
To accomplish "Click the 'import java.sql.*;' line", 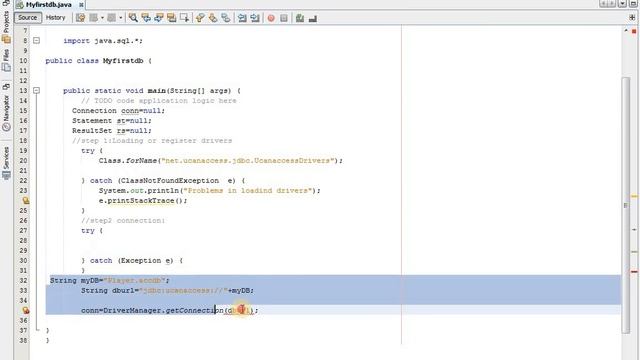I will click(x=103, y=41).
